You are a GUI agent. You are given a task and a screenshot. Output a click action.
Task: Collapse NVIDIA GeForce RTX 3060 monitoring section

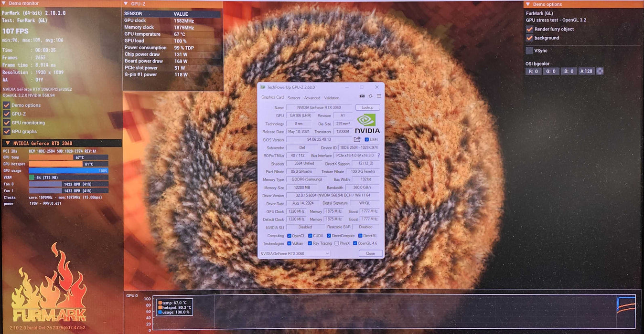coord(8,143)
